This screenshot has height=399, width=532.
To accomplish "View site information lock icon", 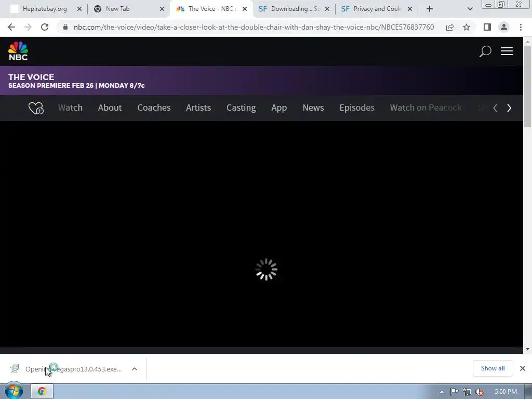I will click(x=65, y=27).
